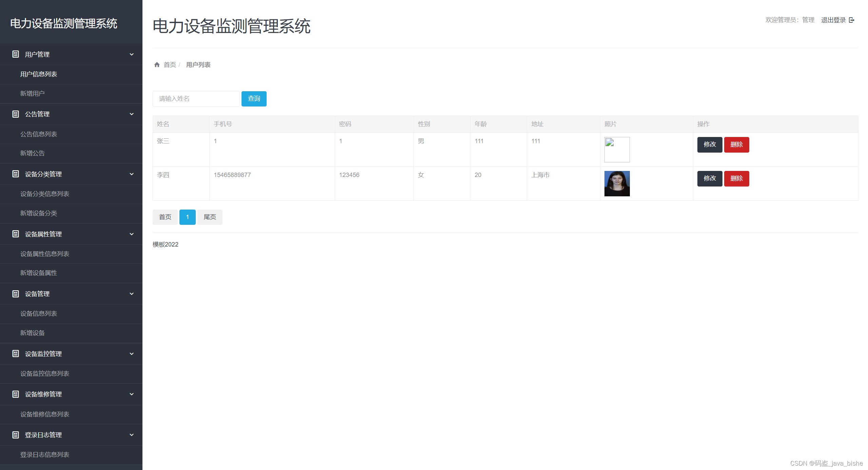Click the 设备分类管理 section icon
Image resolution: width=868 pixels, height=470 pixels.
[16, 174]
